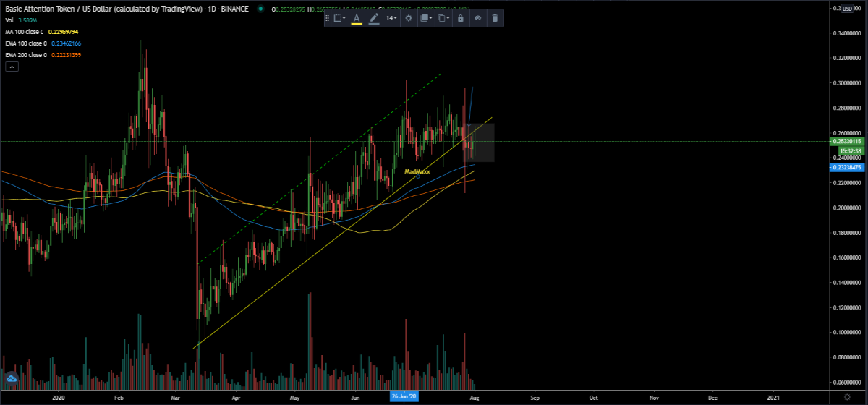The height and width of the screenshot is (405, 868).
Task: Click the 0.10000000 price scale label
Action: coord(848,332)
